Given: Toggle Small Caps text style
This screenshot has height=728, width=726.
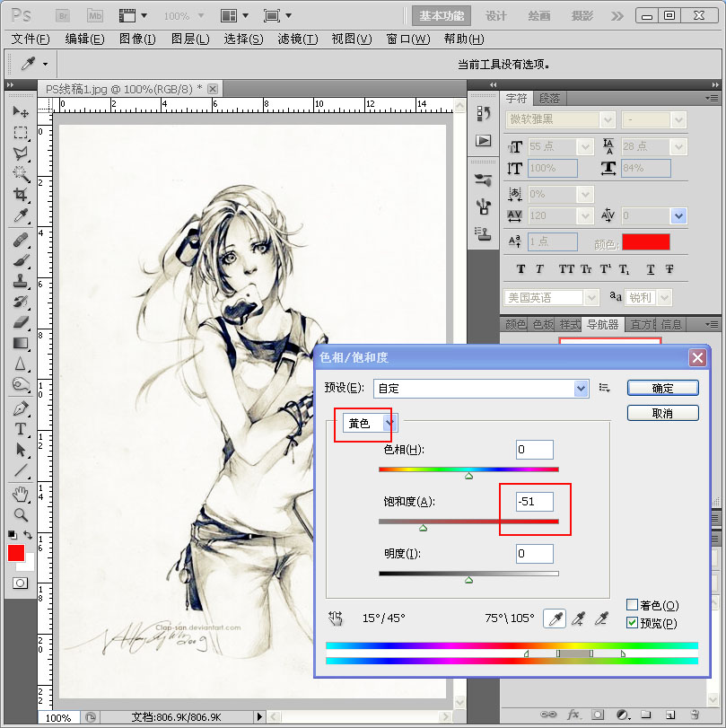Looking at the screenshot, I should click(586, 269).
